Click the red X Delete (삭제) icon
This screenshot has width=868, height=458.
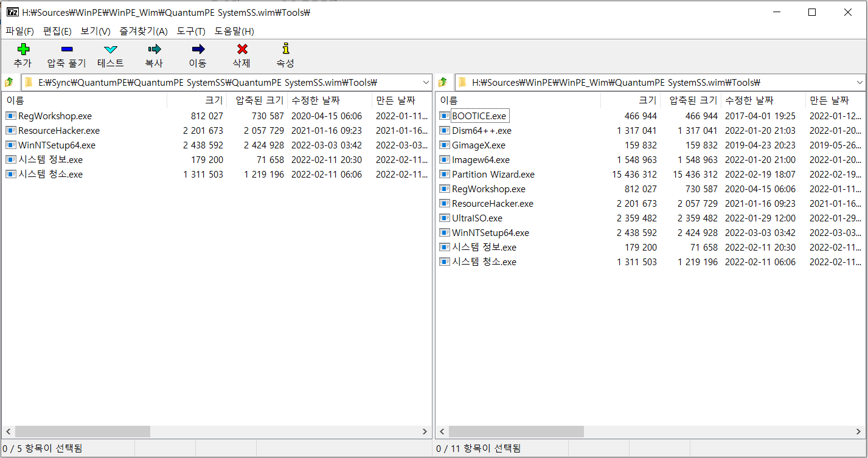(x=242, y=49)
